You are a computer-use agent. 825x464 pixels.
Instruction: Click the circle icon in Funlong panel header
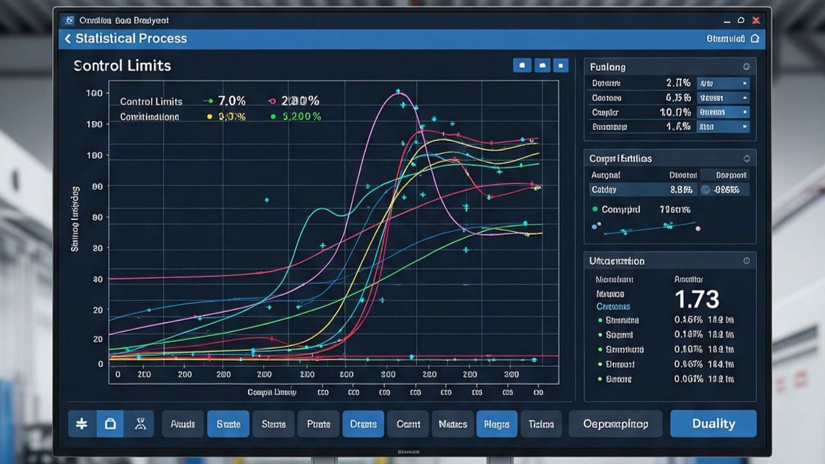tap(746, 67)
